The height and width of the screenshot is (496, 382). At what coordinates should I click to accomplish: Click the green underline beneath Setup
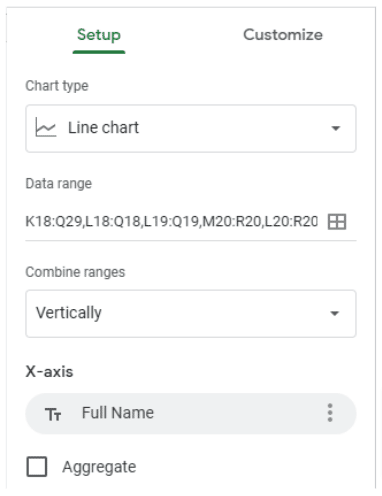(99, 52)
